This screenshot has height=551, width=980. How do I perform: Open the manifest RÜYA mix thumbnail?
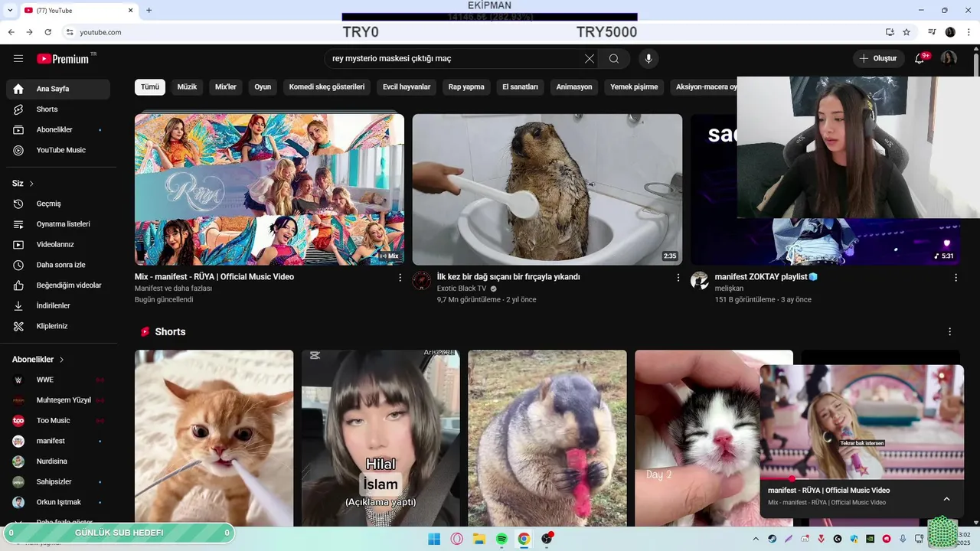coord(269,190)
